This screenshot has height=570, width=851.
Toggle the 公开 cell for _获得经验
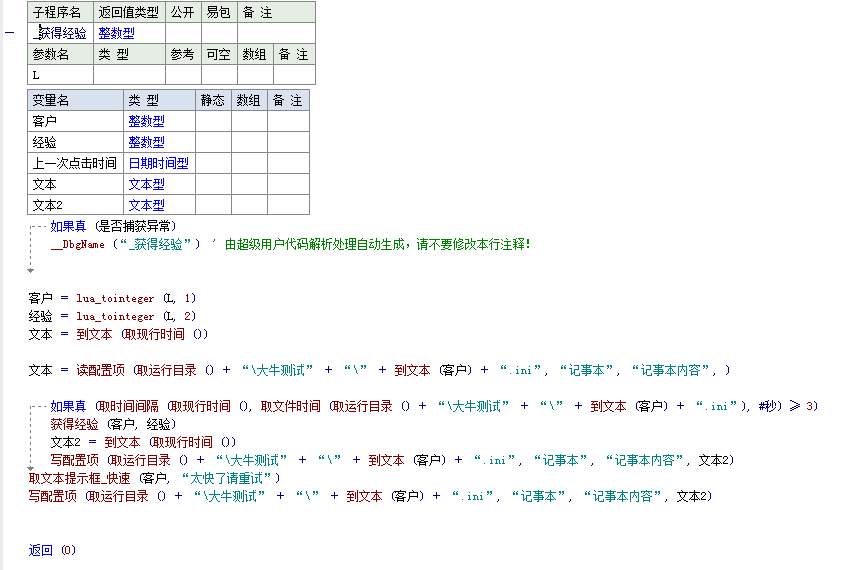coord(183,33)
